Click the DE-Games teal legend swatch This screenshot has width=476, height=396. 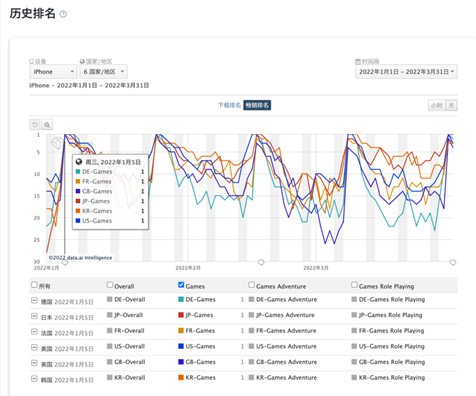pyautogui.click(x=181, y=299)
